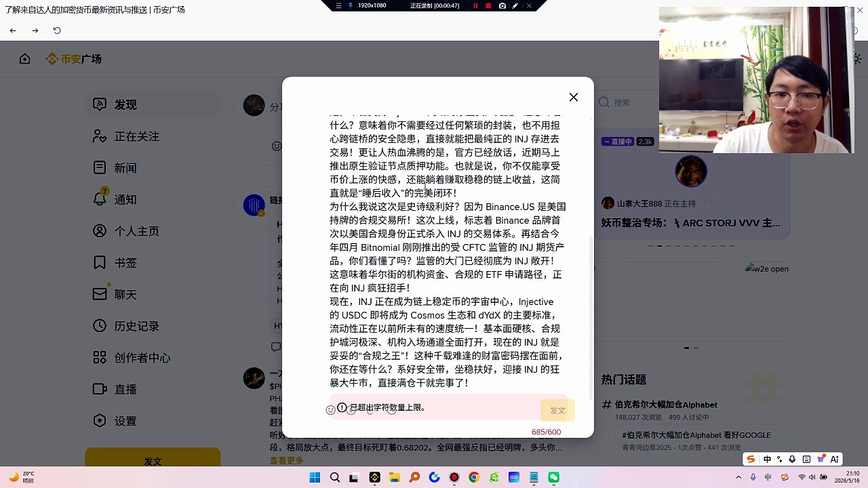Click the 币安广场 logo

pyautogui.click(x=74, y=59)
